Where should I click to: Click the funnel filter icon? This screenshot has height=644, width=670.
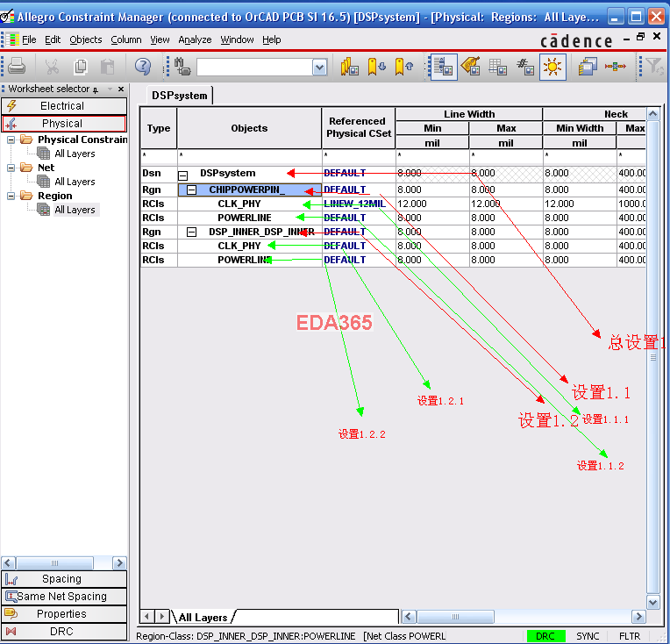click(x=654, y=67)
